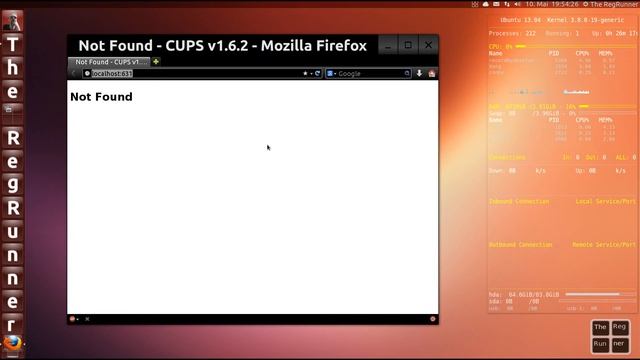Open the search engine selector dropdown
Screen dimensions: 640x360
331,73
